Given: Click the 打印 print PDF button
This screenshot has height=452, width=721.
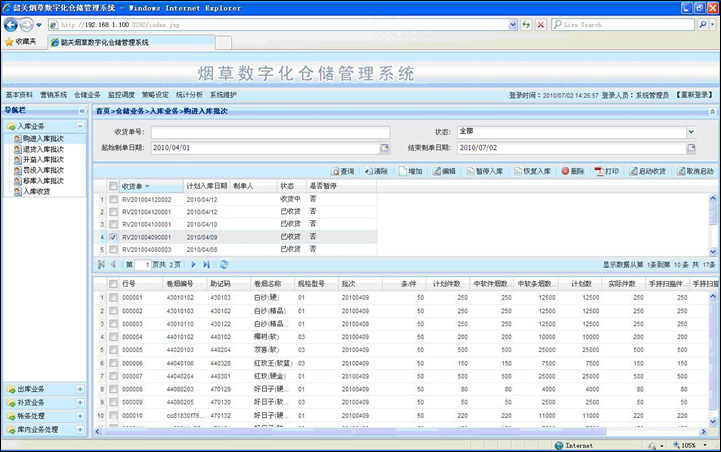Looking at the screenshot, I should pyautogui.click(x=607, y=172).
